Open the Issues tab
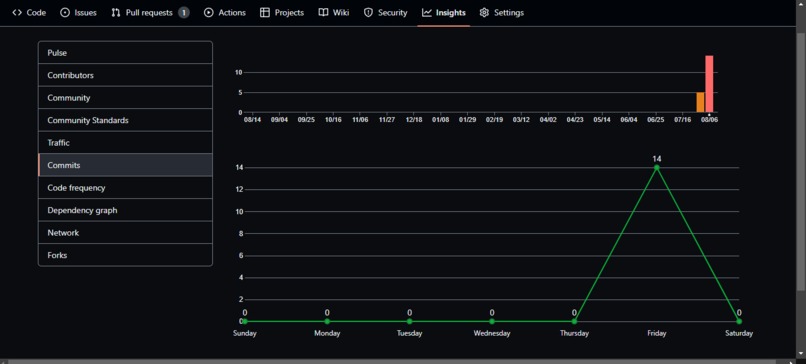The height and width of the screenshot is (364, 806). 78,13
